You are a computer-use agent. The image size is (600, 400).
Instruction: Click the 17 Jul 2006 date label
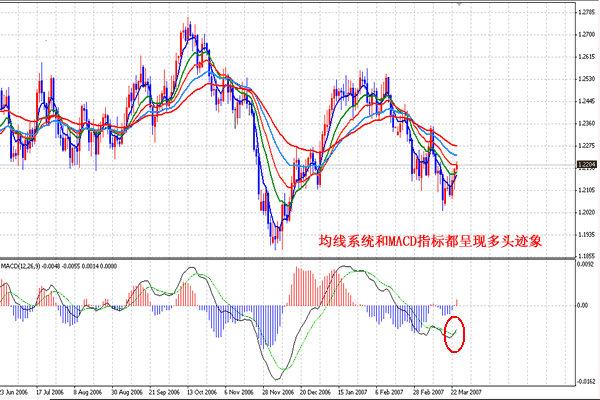point(50,392)
